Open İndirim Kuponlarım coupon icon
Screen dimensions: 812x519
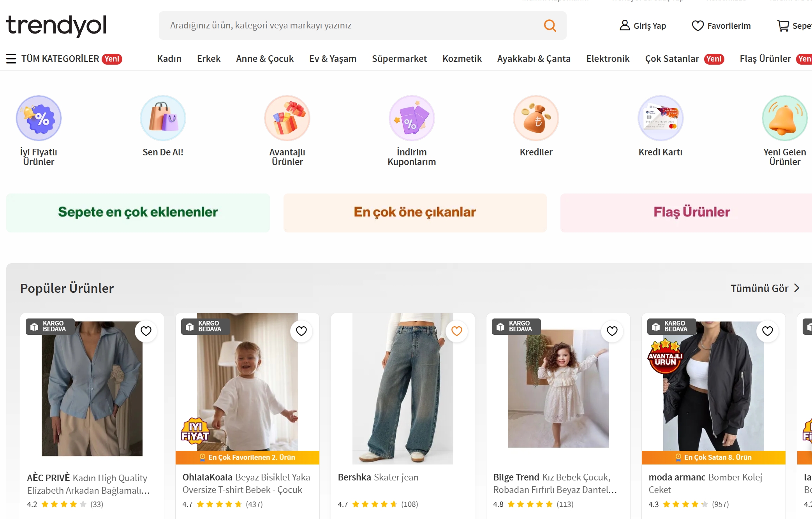412,118
